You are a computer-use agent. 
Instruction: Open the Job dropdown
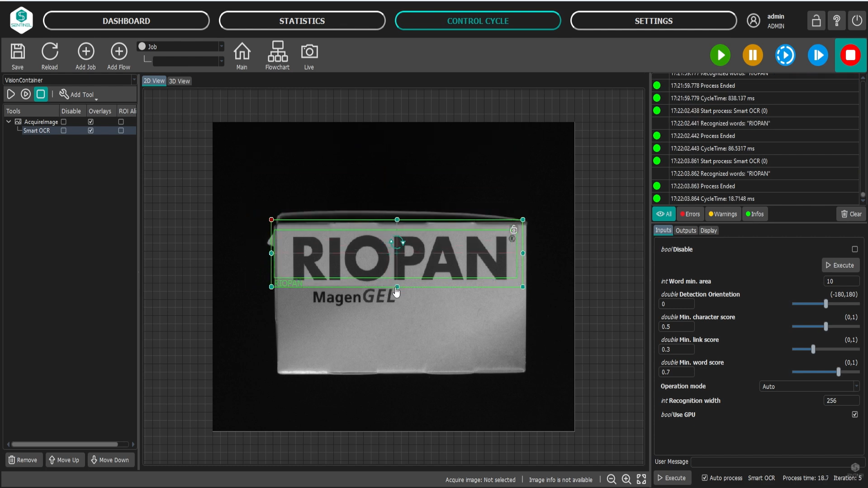[181, 47]
